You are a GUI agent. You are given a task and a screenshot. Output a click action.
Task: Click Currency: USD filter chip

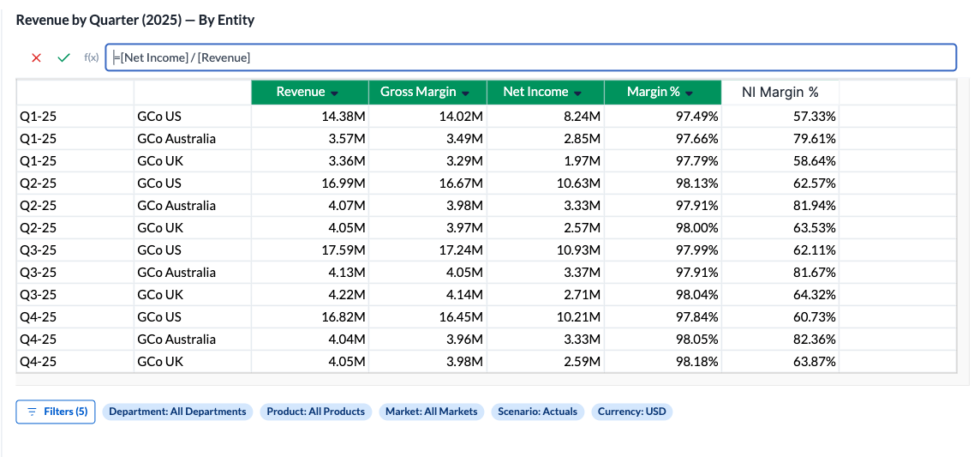pos(631,412)
